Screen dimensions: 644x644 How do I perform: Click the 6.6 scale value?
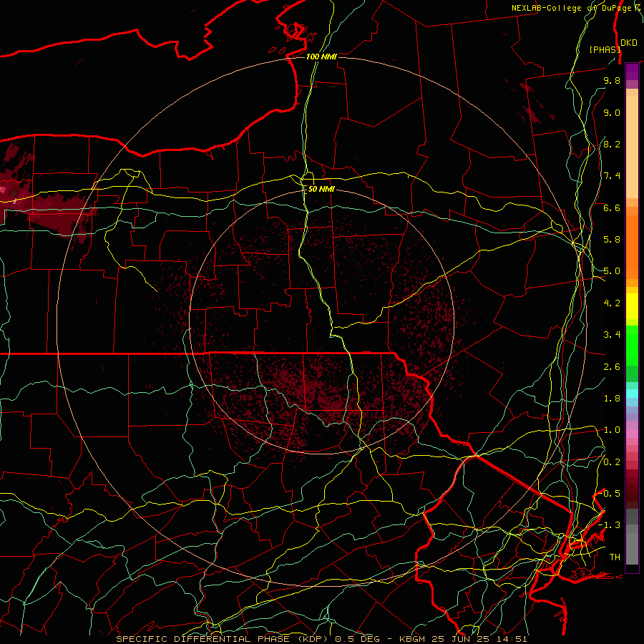tap(612, 208)
